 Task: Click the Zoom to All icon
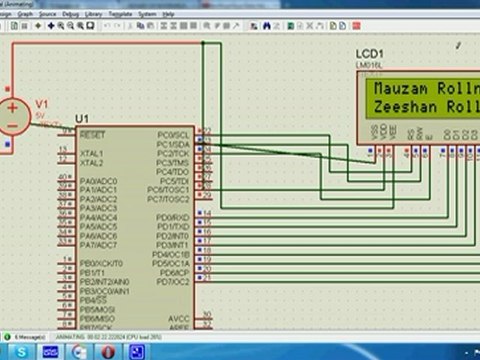[x=80, y=26]
